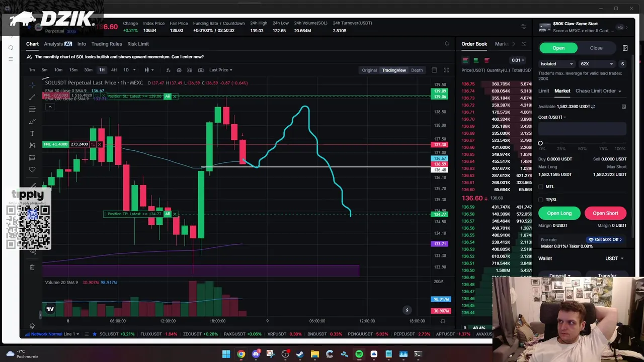Open the Analysis tab
The width and height of the screenshot is (644, 362).
tap(57, 44)
